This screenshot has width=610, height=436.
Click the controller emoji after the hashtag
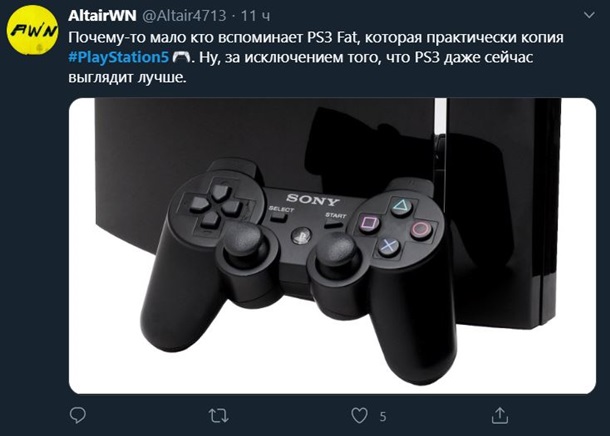pos(181,57)
